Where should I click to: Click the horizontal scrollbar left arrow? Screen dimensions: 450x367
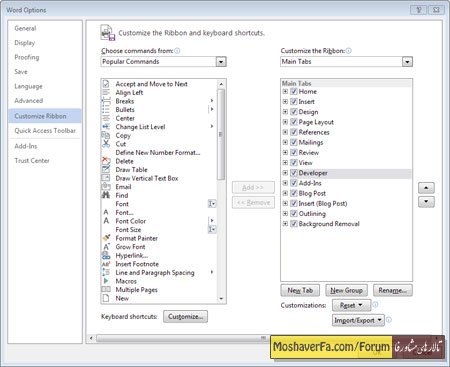click(91, 338)
